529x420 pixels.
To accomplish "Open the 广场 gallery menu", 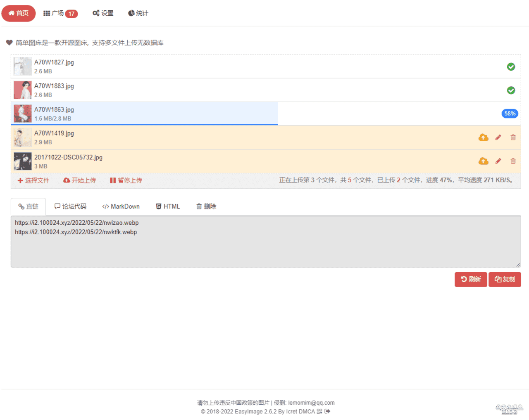I will coord(60,13).
